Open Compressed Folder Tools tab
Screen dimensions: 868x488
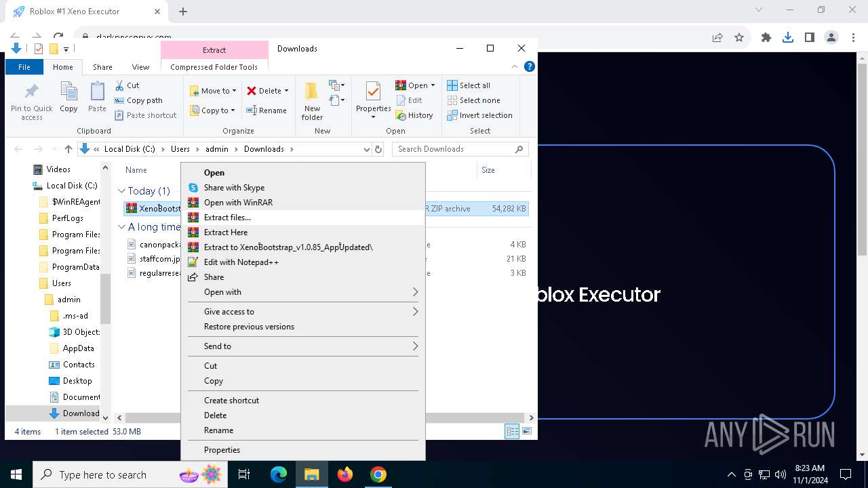[214, 67]
